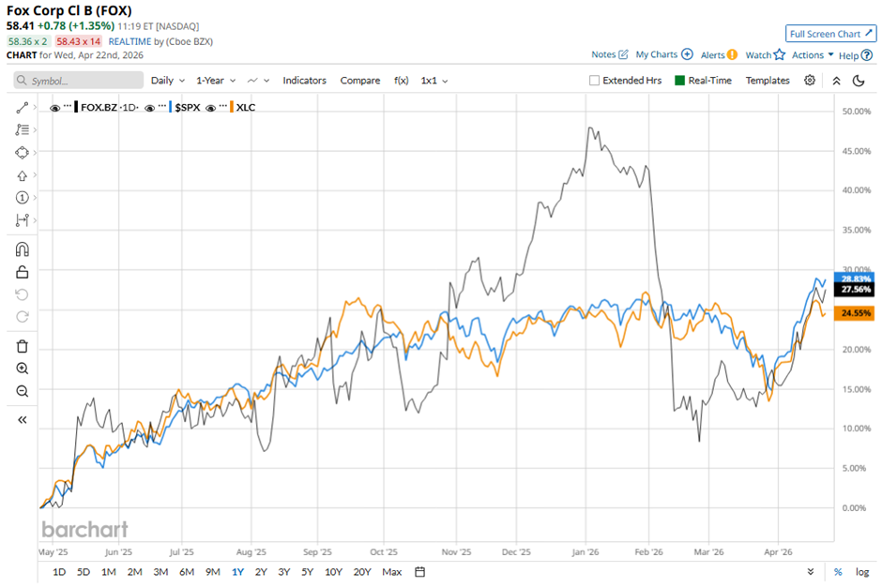Viewport: 882px width, 588px height.
Task: Switch to dark mode moon icon
Action: point(858,81)
